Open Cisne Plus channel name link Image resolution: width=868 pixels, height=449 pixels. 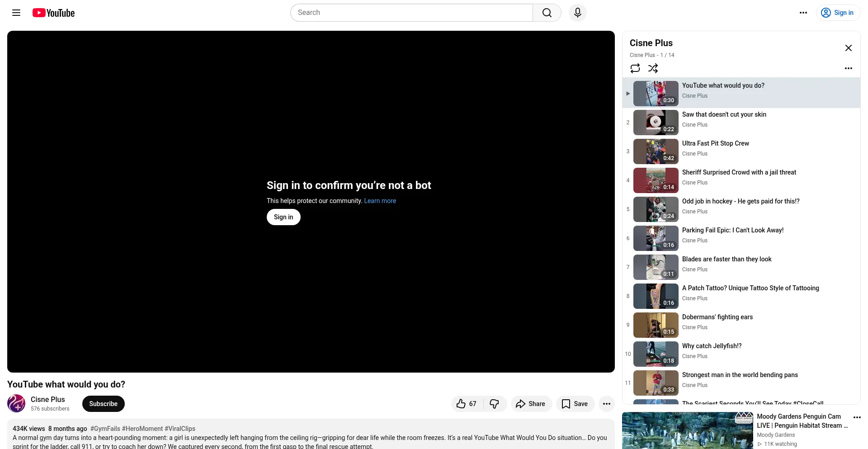click(47, 399)
